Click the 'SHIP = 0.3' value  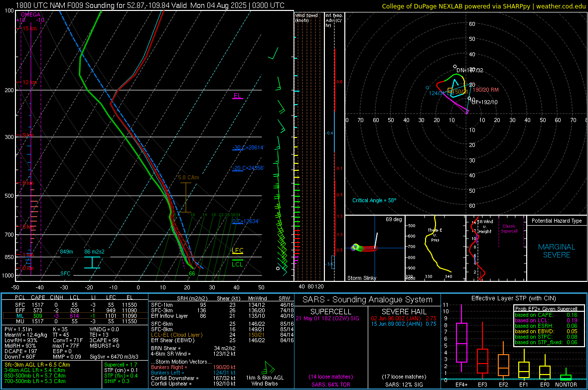tap(117, 381)
